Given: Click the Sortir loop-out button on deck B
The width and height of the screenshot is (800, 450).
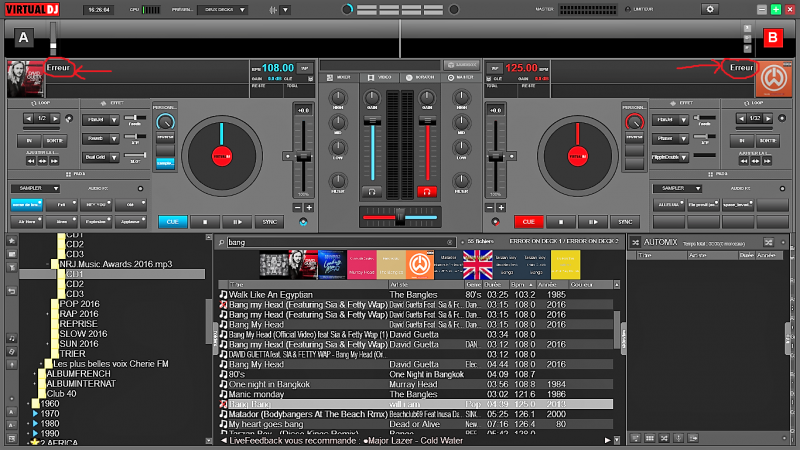Looking at the screenshot, I should [x=767, y=140].
